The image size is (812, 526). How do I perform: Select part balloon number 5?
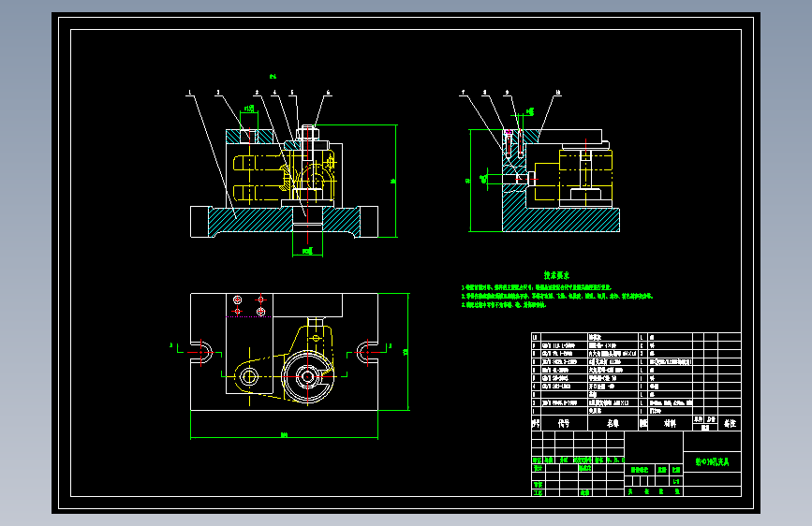click(x=292, y=93)
